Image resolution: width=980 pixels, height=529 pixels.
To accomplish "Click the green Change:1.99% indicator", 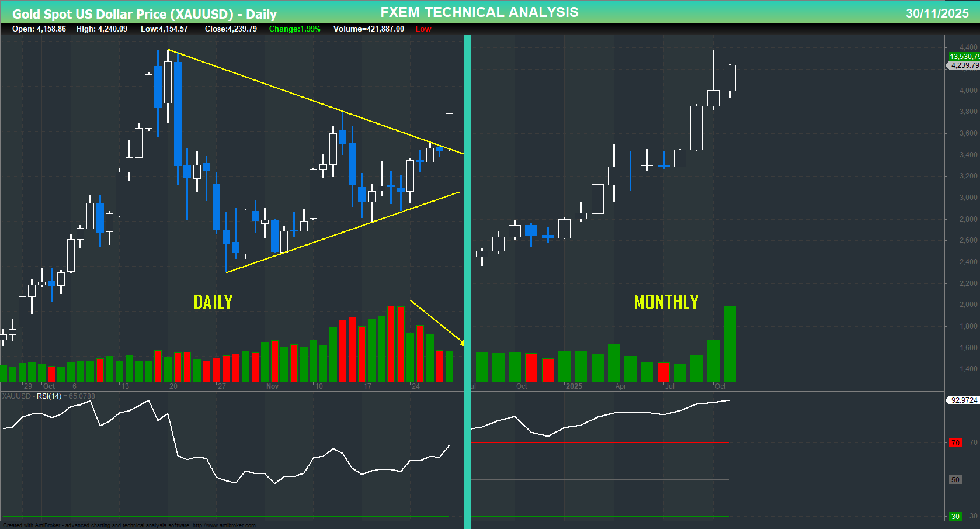I will (x=295, y=29).
